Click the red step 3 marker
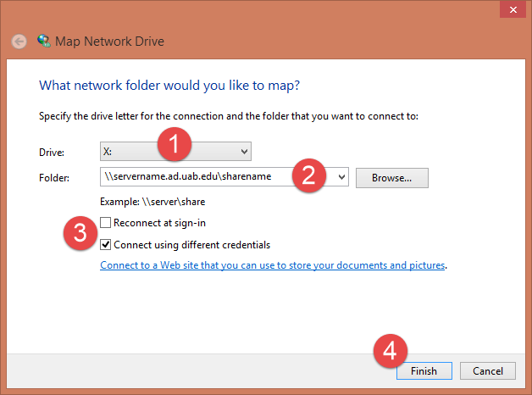The height and width of the screenshot is (395, 532). pyautogui.click(x=80, y=234)
